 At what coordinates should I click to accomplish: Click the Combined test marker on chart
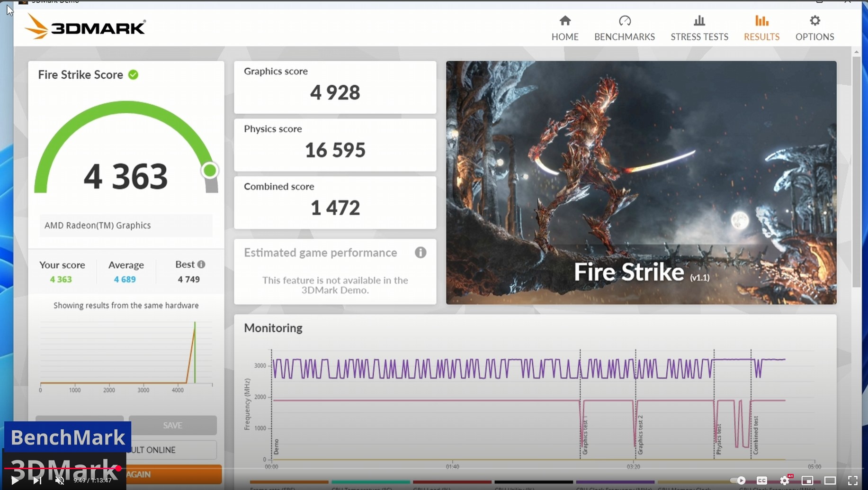click(756, 435)
